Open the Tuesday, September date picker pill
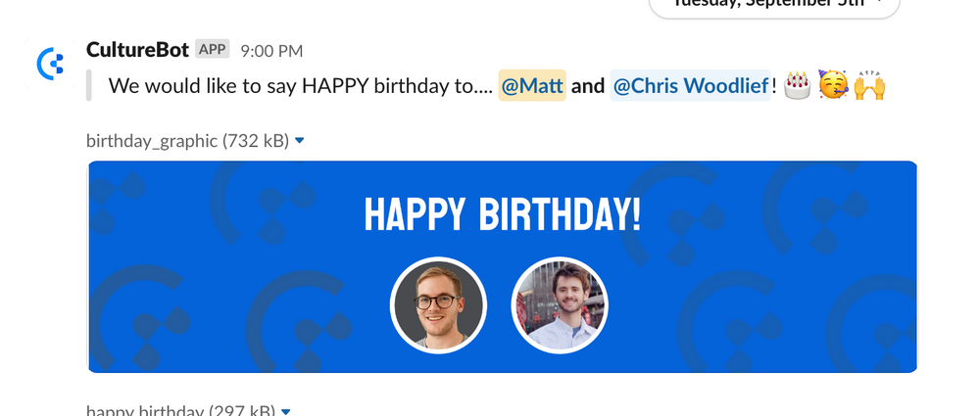 click(x=774, y=4)
